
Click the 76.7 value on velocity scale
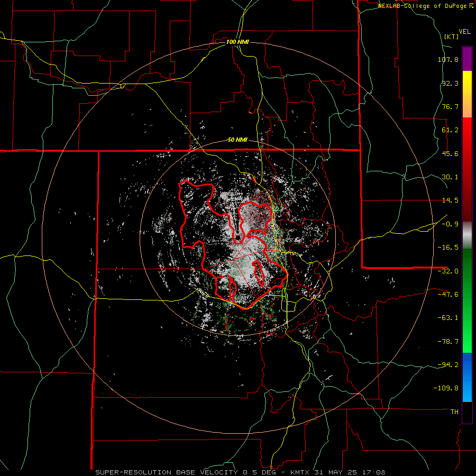tap(450, 106)
